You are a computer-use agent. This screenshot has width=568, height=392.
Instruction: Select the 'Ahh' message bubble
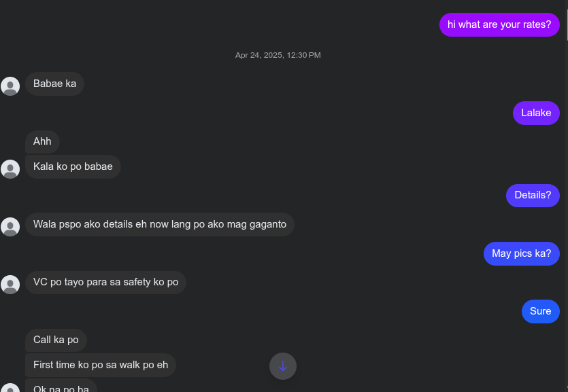click(42, 141)
